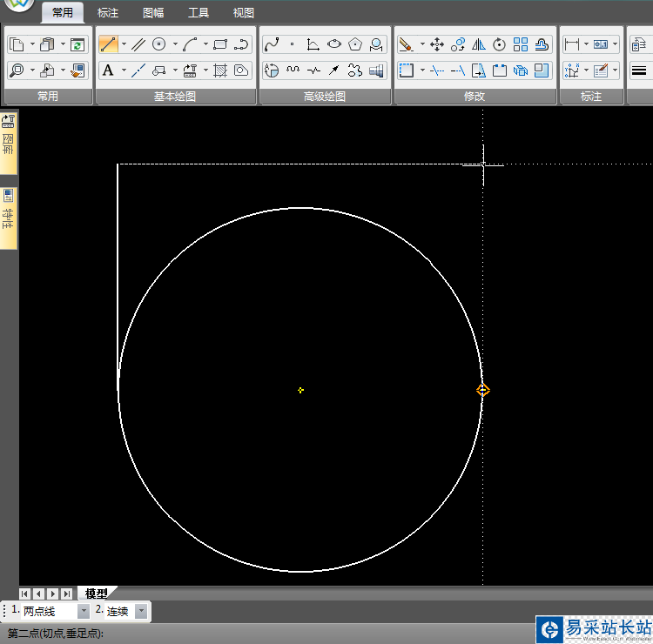
Task: Expand the Line tool dropdown arrow
Action: (124, 44)
